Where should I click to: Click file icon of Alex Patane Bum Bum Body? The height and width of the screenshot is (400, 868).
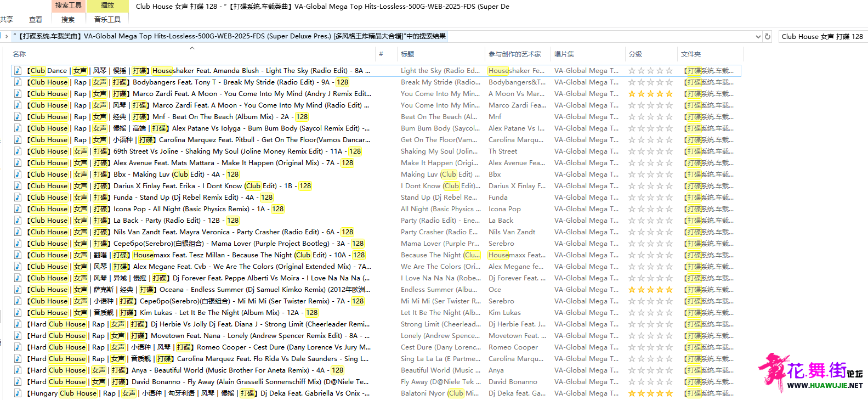pos(18,128)
